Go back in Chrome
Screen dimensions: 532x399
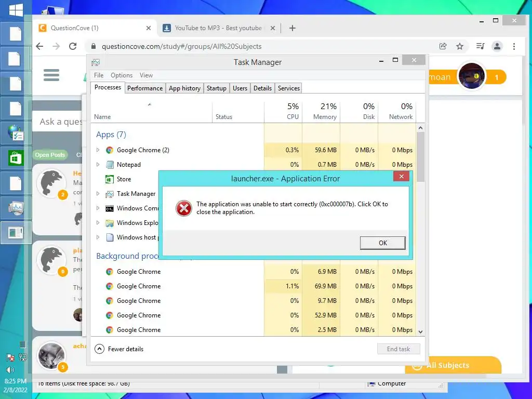tap(39, 46)
